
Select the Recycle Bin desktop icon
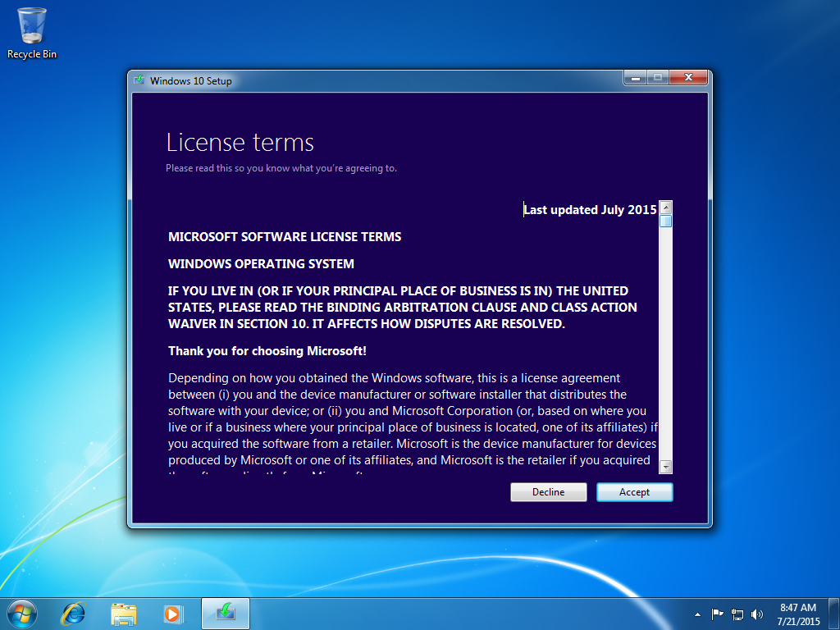pos(32,33)
